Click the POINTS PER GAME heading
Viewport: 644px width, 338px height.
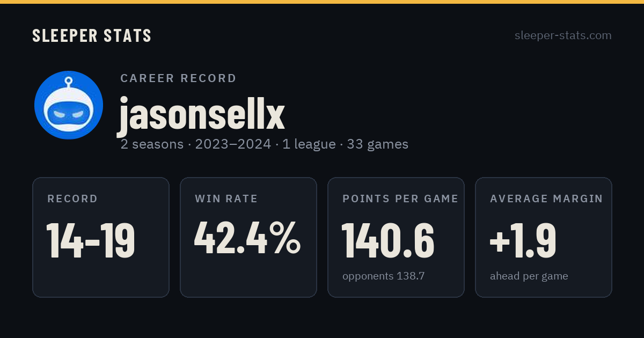(x=400, y=199)
